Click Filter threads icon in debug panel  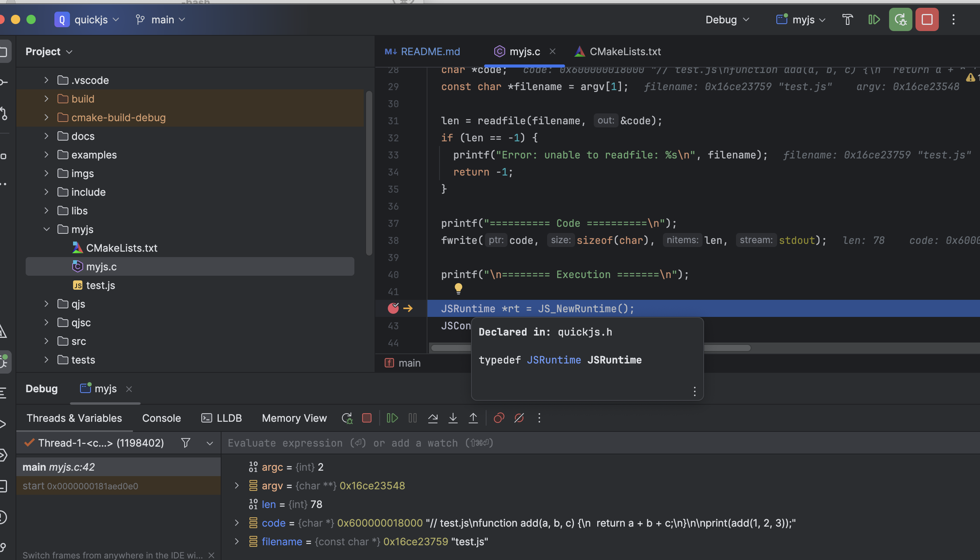tap(186, 443)
